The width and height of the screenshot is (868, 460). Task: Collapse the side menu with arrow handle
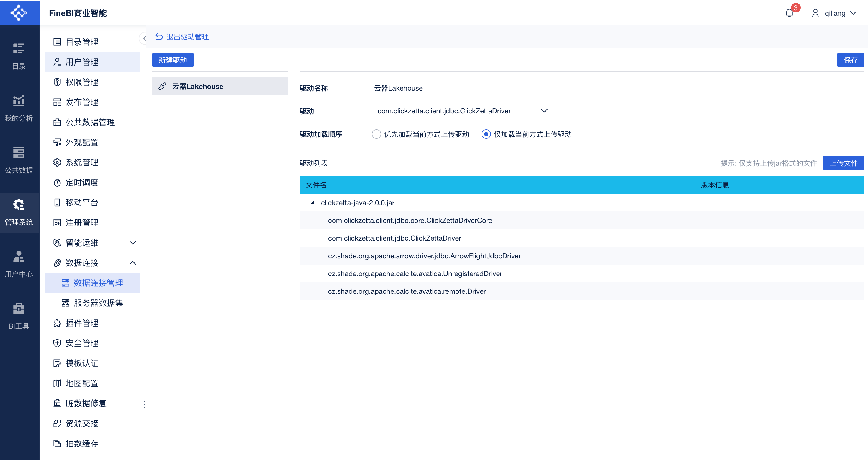coord(144,38)
